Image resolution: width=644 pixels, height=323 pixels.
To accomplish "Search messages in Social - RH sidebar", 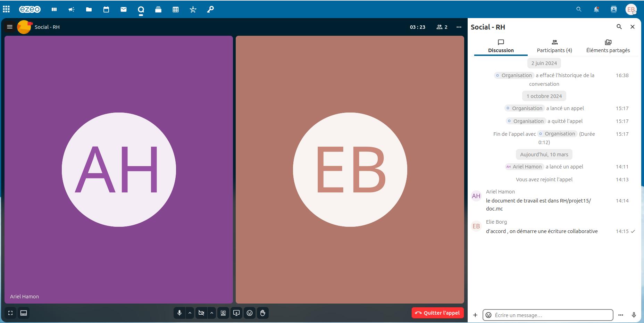I will point(619,27).
